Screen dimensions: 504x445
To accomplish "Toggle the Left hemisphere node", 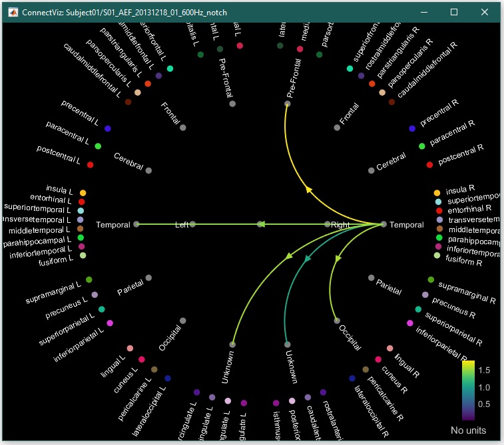I will point(192,224).
